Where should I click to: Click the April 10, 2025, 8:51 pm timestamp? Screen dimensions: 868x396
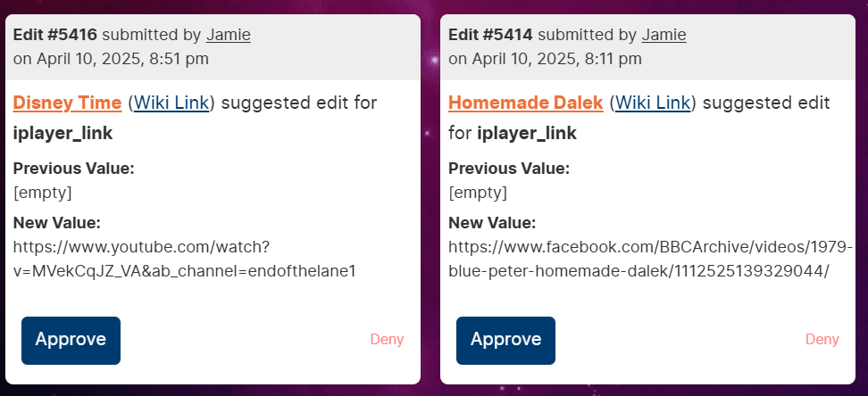click(x=123, y=59)
